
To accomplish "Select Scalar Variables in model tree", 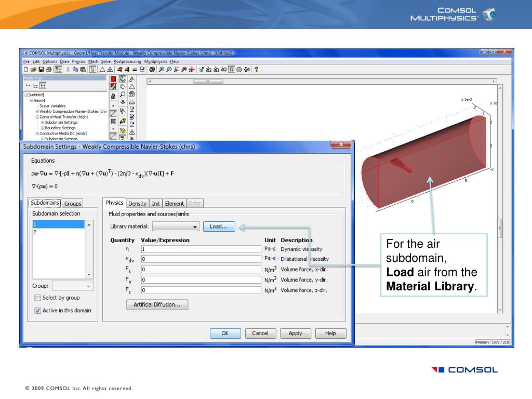I will click(x=52, y=106).
